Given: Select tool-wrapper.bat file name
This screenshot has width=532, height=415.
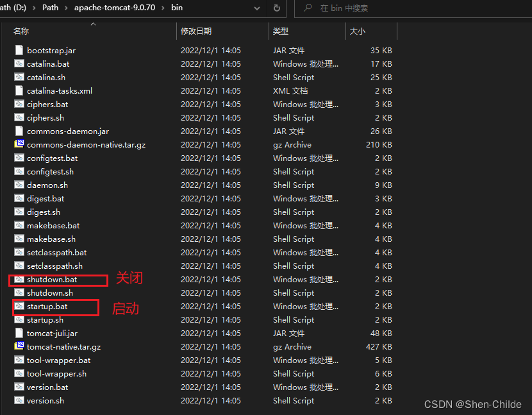Looking at the screenshot, I should (59, 360).
